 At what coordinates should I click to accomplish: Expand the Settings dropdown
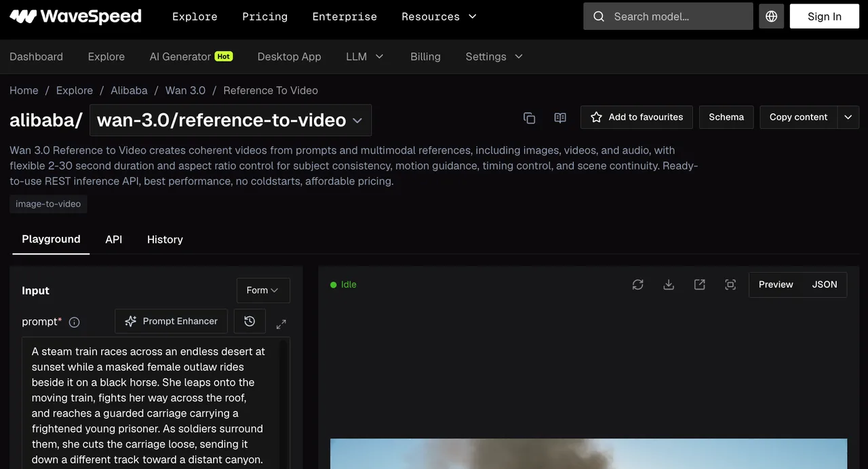494,56
